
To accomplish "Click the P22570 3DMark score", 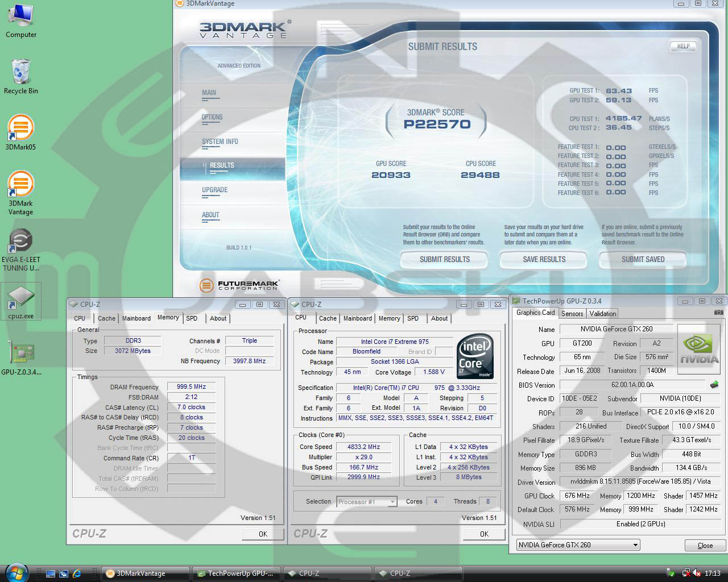I will pyautogui.click(x=437, y=124).
